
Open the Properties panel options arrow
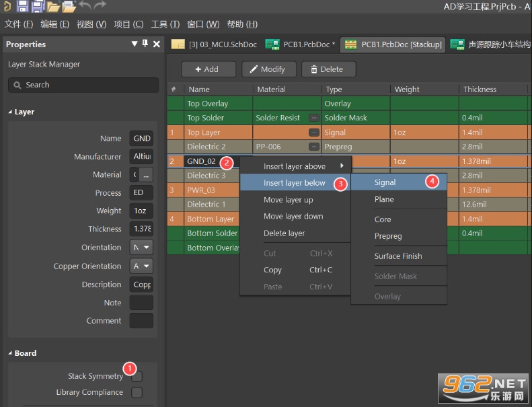click(135, 44)
